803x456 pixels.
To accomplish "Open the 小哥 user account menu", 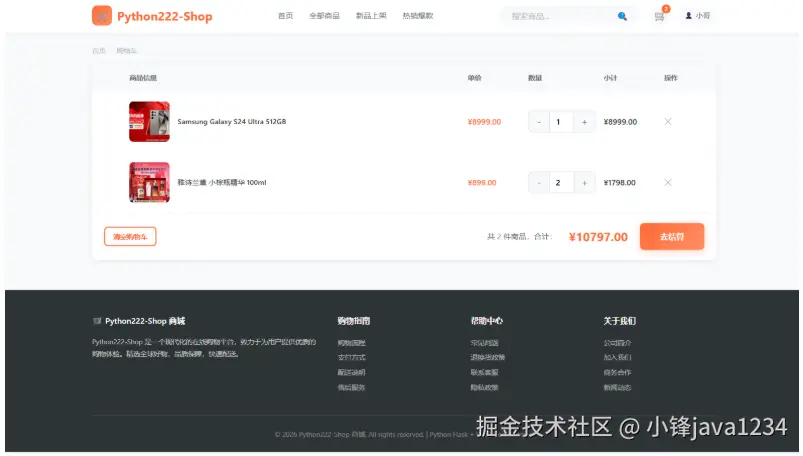I will click(698, 16).
